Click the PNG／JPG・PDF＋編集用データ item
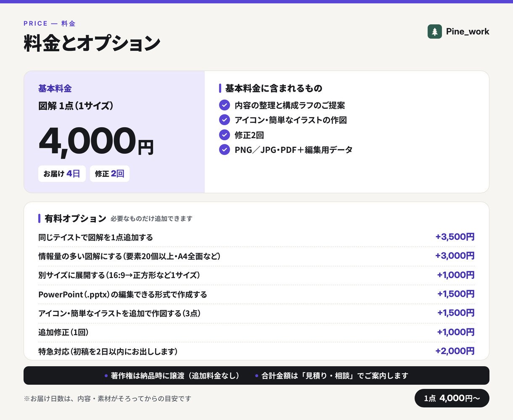This screenshot has height=420, width=513. 294,150
